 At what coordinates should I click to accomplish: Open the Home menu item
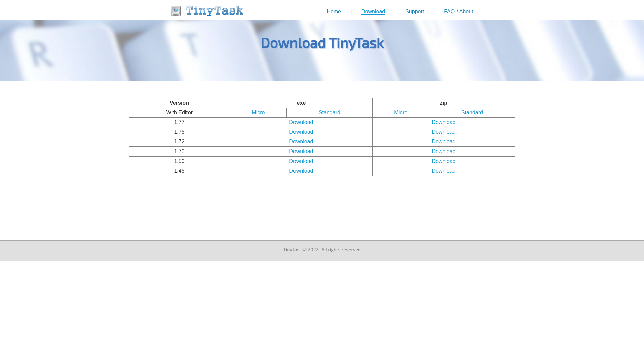tap(334, 12)
